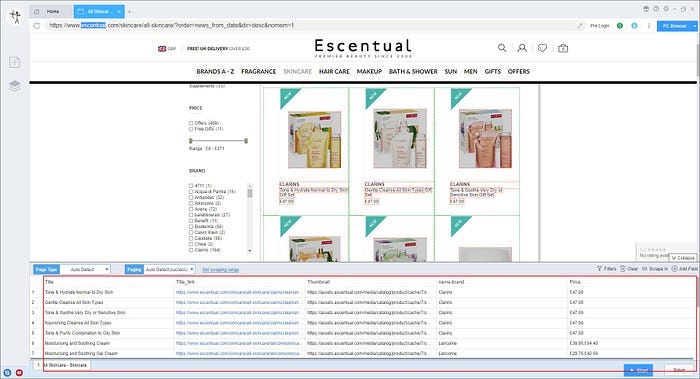
Task: Open the MAKEUP menu
Action: point(369,71)
